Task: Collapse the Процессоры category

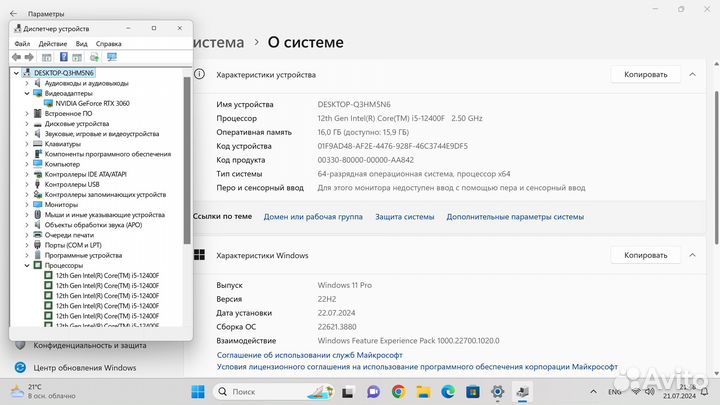Action: [27, 265]
